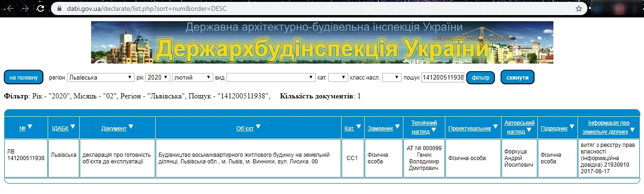Click the sort arrow next to ІДАБК
Viewport: 644px width, 194px height.
73,126
